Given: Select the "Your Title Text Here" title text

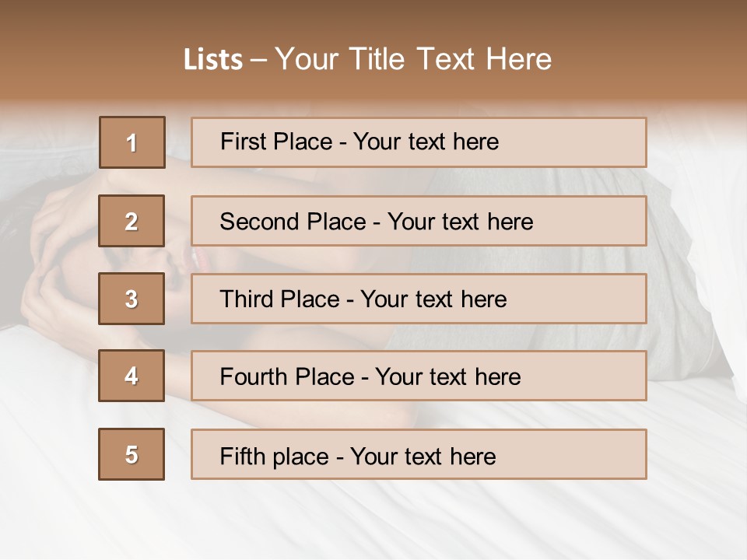Looking at the screenshot, I should (413, 59).
